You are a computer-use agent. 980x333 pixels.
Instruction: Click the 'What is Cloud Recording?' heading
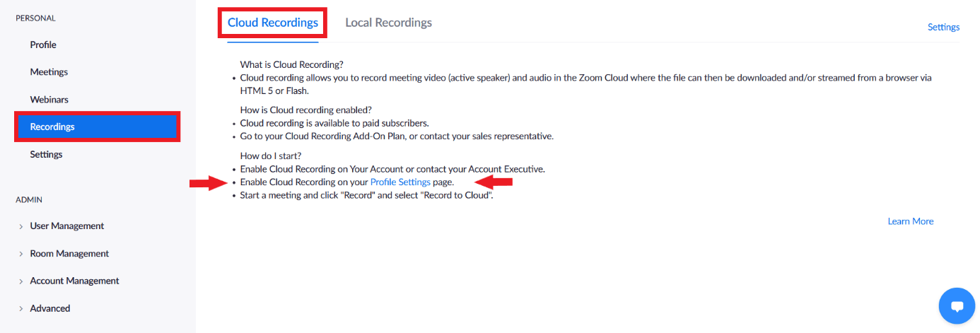291,65
